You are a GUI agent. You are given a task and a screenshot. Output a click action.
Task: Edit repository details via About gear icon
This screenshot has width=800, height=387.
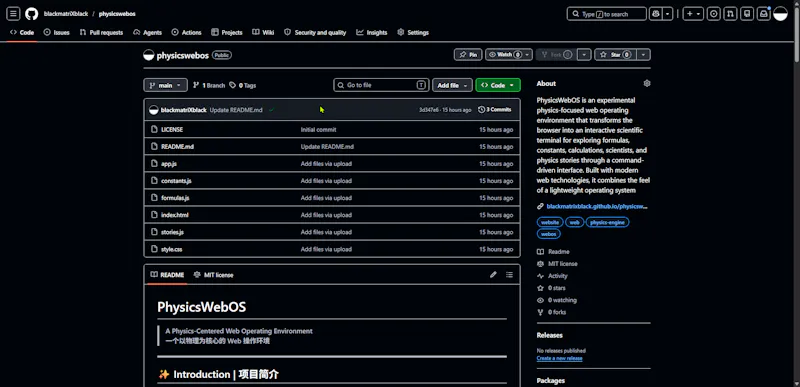(x=647, y=83)
